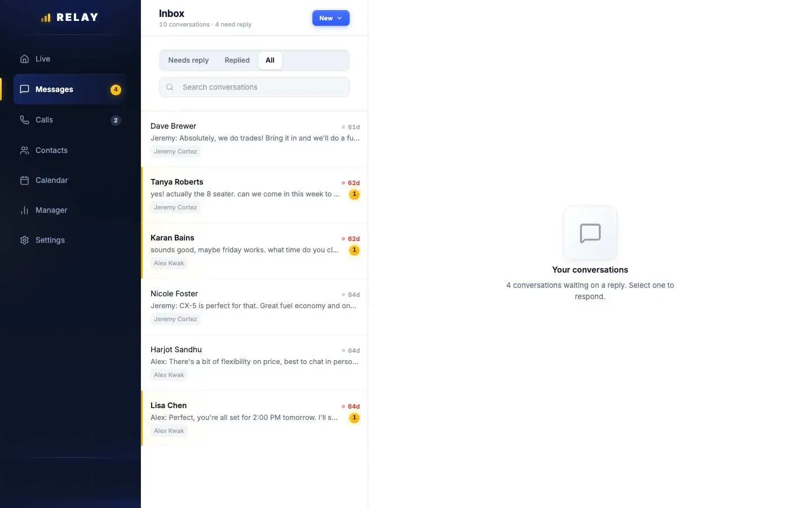Open the Tanya Roberts conversation
The height and width of the screenshot is (508, 812).
tap(254, 195)
